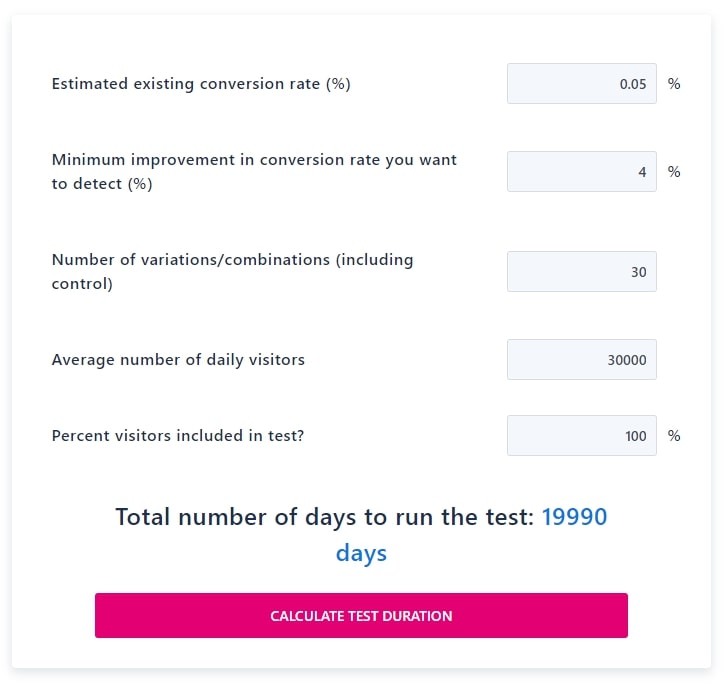
Task: Focus the percent visitors included input
Action: pyautogui.click(x=581, y=436)
